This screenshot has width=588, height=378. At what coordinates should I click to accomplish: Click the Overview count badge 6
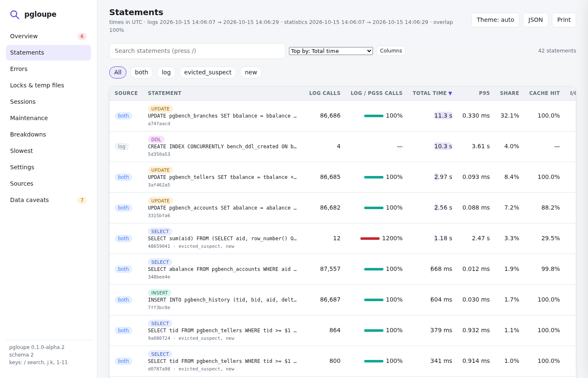pos(82,37)
